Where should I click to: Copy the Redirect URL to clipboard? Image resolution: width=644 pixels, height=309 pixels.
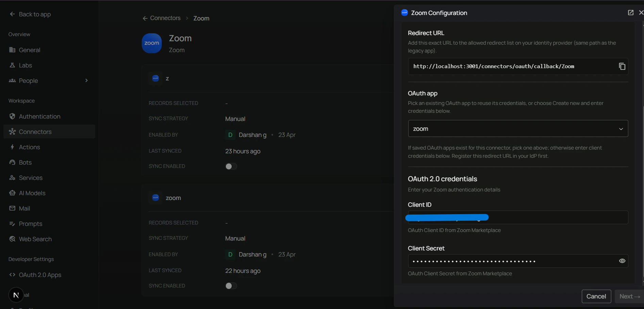click(x=622, y=66)
